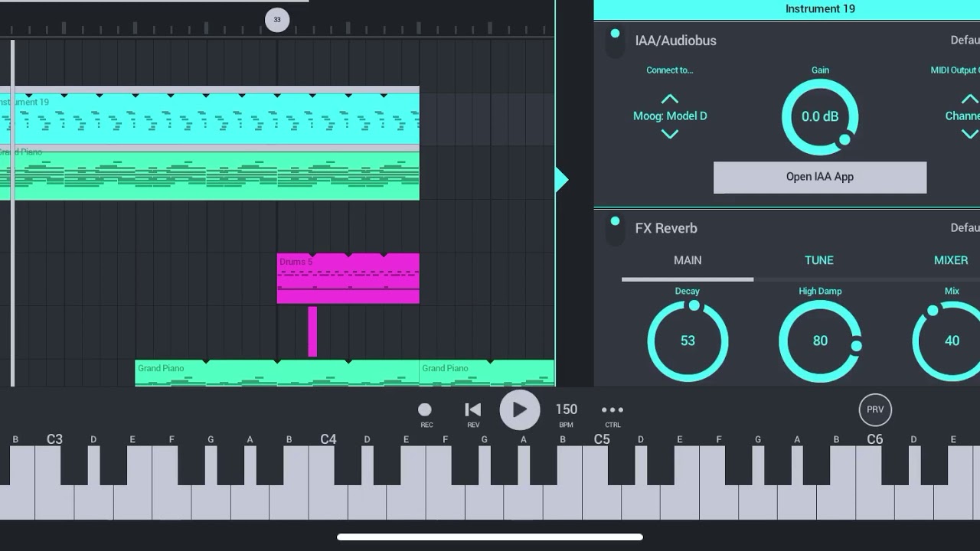Image resolution: width=980 pixels, height=551 pixels.
Task: Select the small magenta clip below Drums 5
Action: [312, 331]
